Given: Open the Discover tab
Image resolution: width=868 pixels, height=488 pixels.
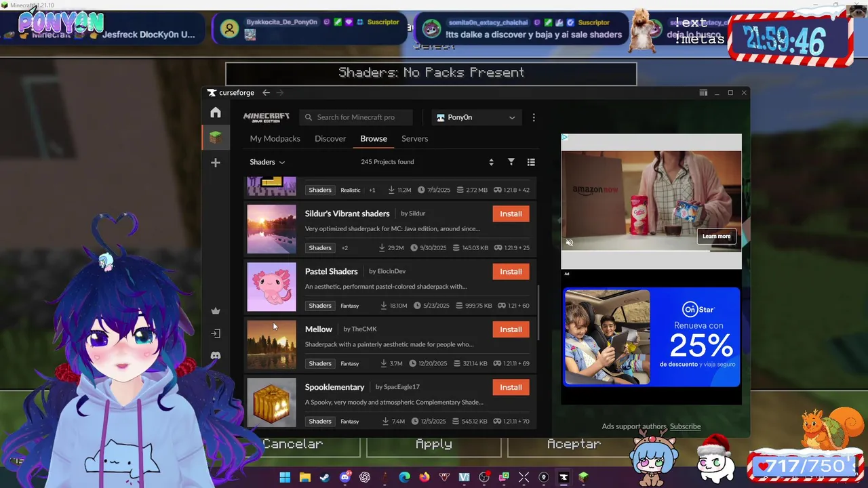Looking at the screenshot, I should tap(330, 138).
